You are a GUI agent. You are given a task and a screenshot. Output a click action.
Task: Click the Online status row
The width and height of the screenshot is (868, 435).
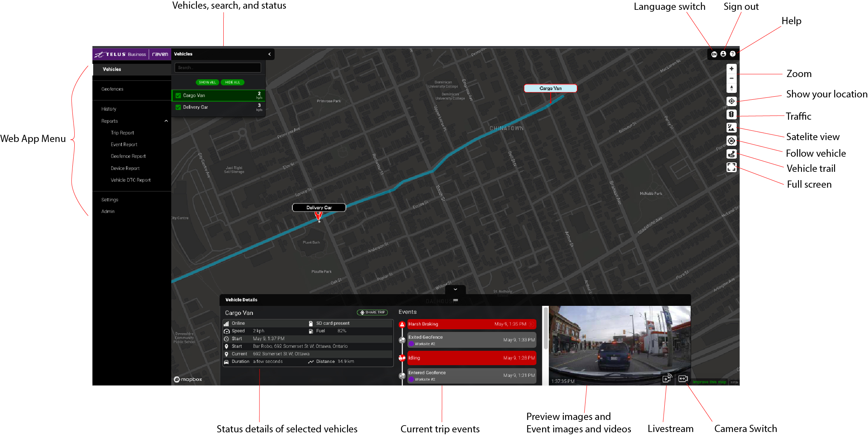(266, 323)
